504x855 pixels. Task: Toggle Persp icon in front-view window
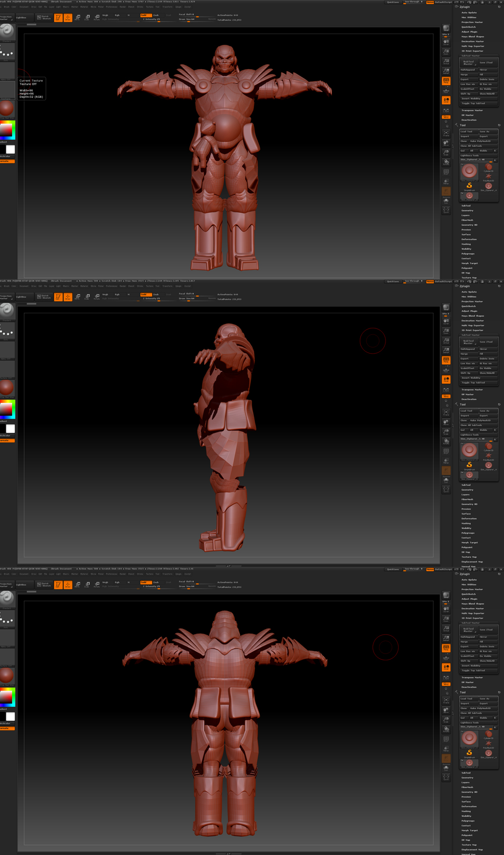[446, 81]
